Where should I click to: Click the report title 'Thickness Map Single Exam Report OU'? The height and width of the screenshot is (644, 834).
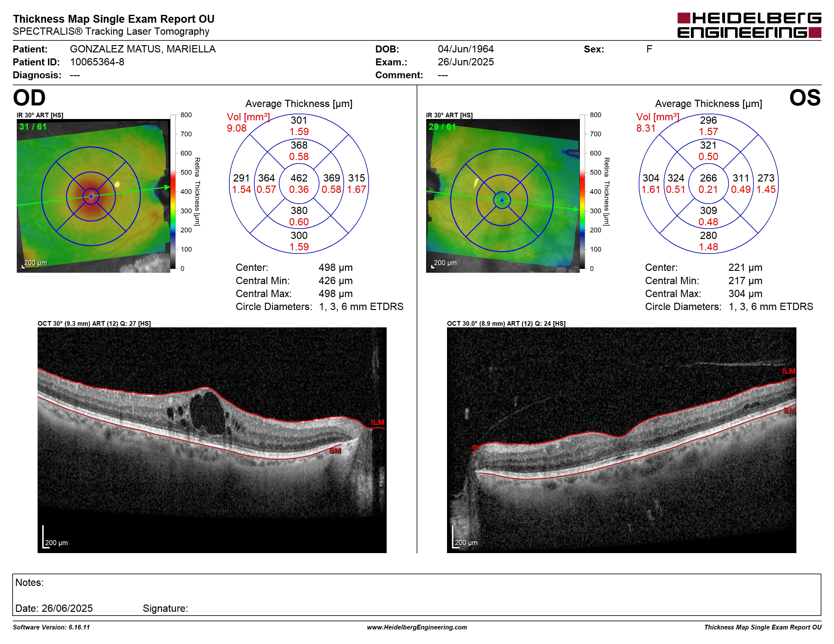click(113, 19)
